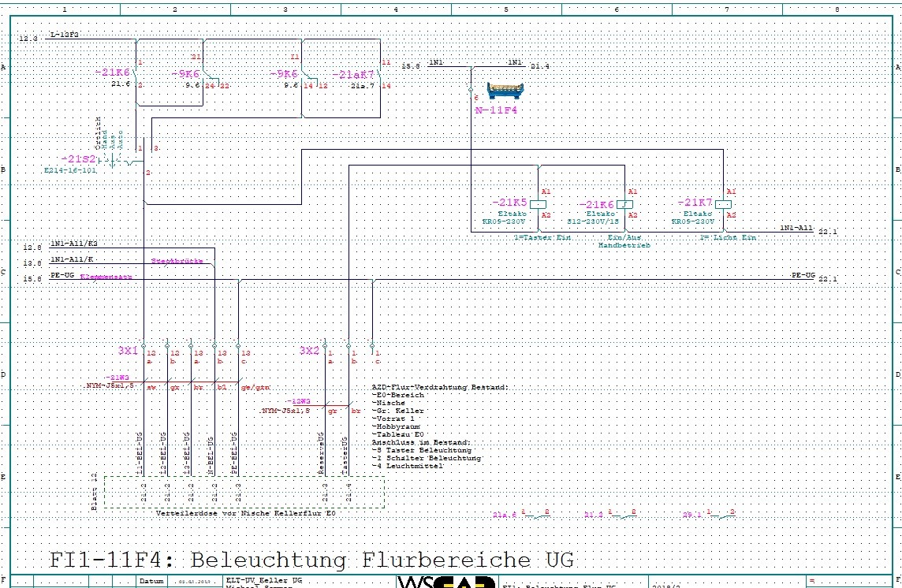Click the '-Hobbyraum' note line

396,427
